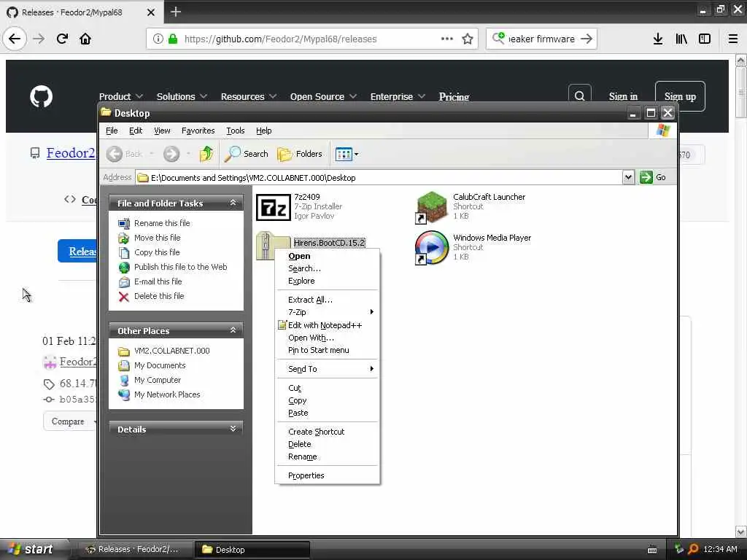The height and width of the screenshot is (560, 747).
Task: Click Firefox back arrow button
Action: pos(15,39)
